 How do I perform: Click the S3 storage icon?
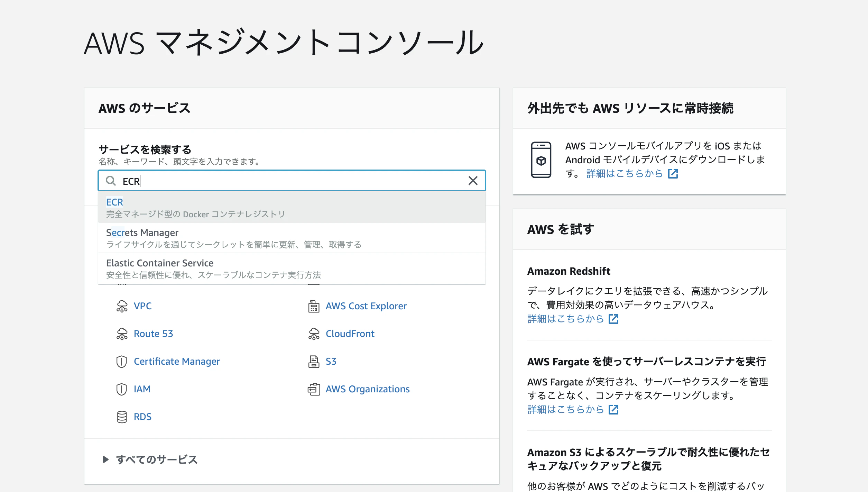pos(314,362)
